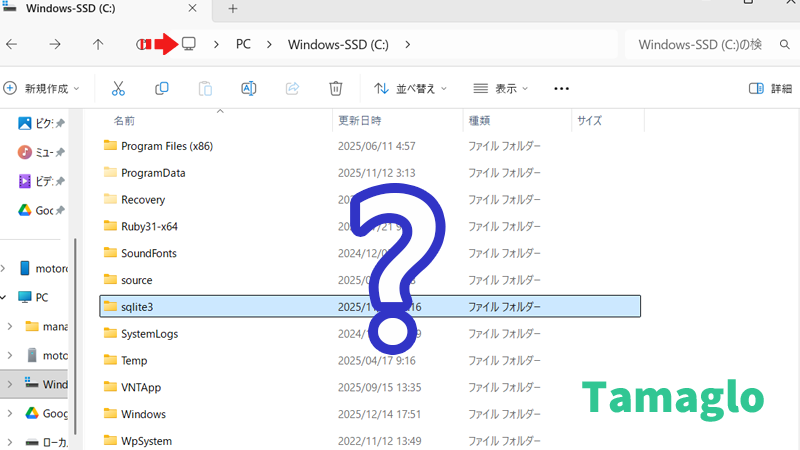Click the Cut scissors icon
This screenshot has height=450, width=800.
(x=118, y=88)
